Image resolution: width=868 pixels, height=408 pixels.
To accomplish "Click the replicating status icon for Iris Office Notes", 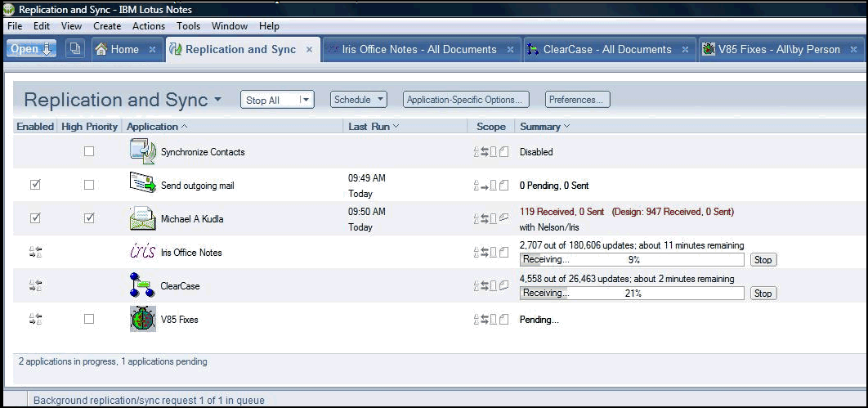I will click(35, 253).
